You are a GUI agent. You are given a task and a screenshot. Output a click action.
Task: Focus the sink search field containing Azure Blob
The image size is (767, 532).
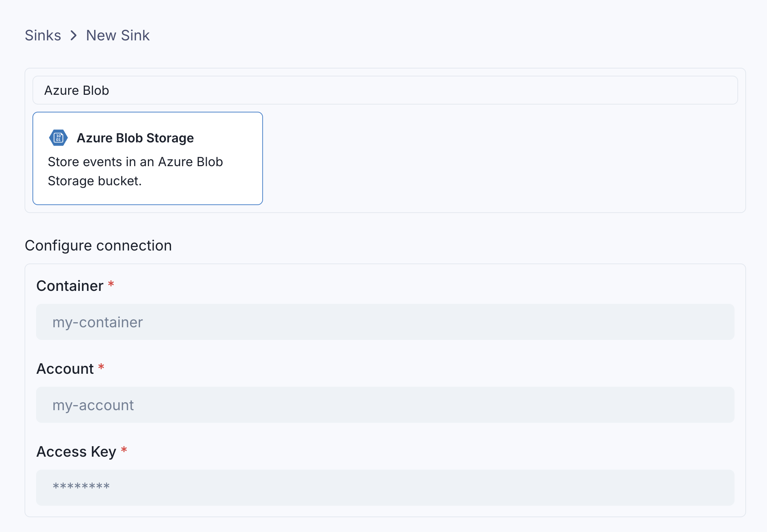[385, 90]
